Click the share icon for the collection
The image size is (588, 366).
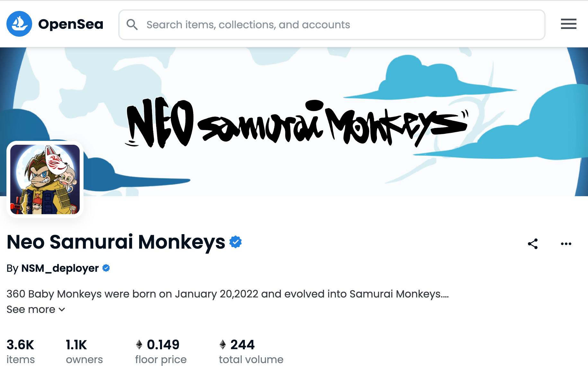pos(533,244)
